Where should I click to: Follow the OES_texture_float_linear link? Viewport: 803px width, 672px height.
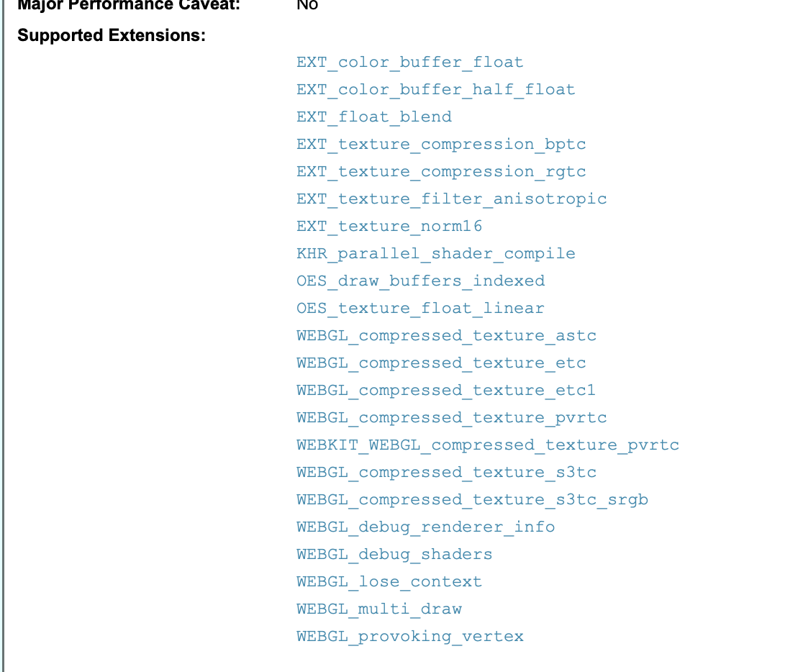click(420, 309)
